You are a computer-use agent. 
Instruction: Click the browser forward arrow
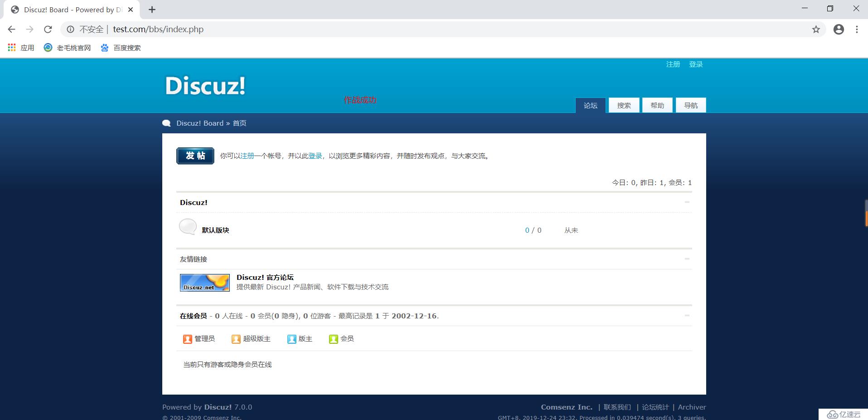[x=29, y=29]
